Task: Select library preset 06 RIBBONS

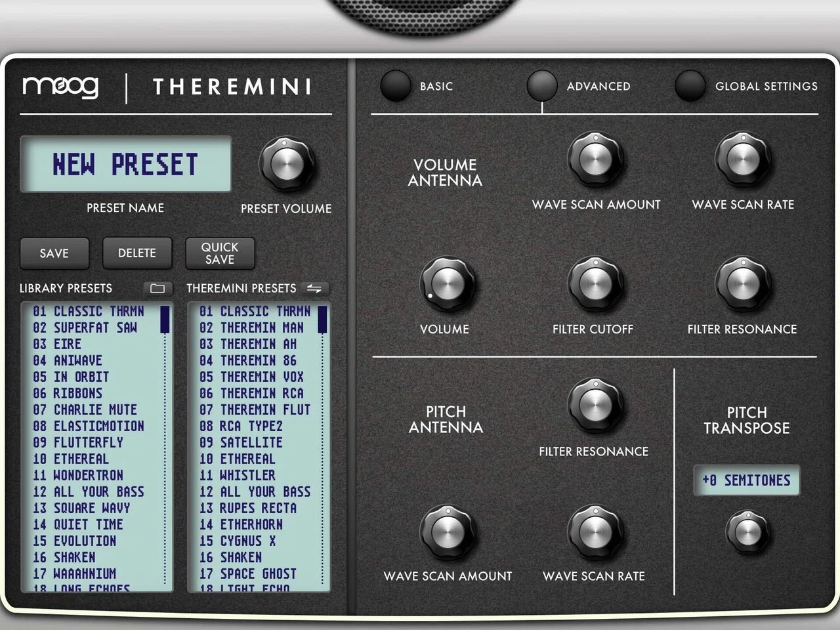Action: [68, 393]
